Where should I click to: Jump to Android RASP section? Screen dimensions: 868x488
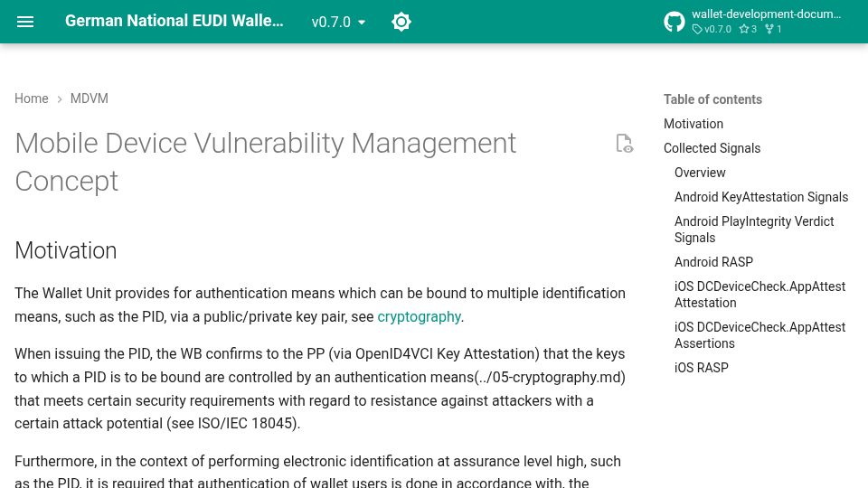pos(713,262)
